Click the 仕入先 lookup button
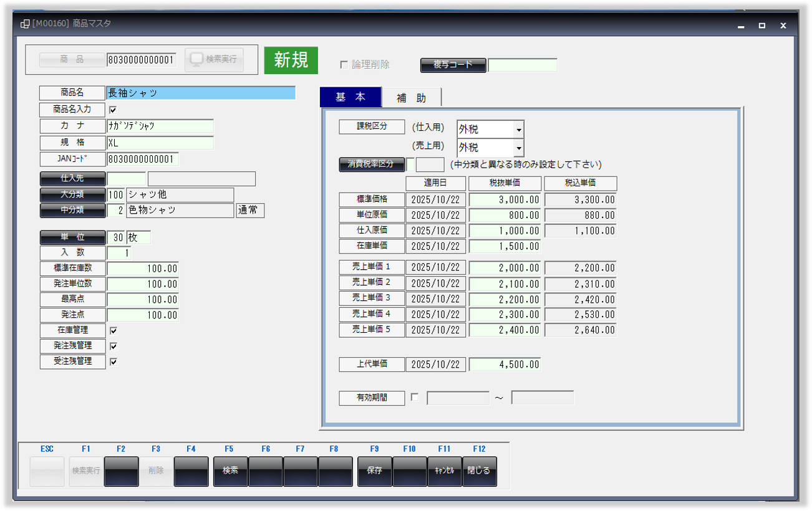Screen dimensions: 812x511 (72, 179)
